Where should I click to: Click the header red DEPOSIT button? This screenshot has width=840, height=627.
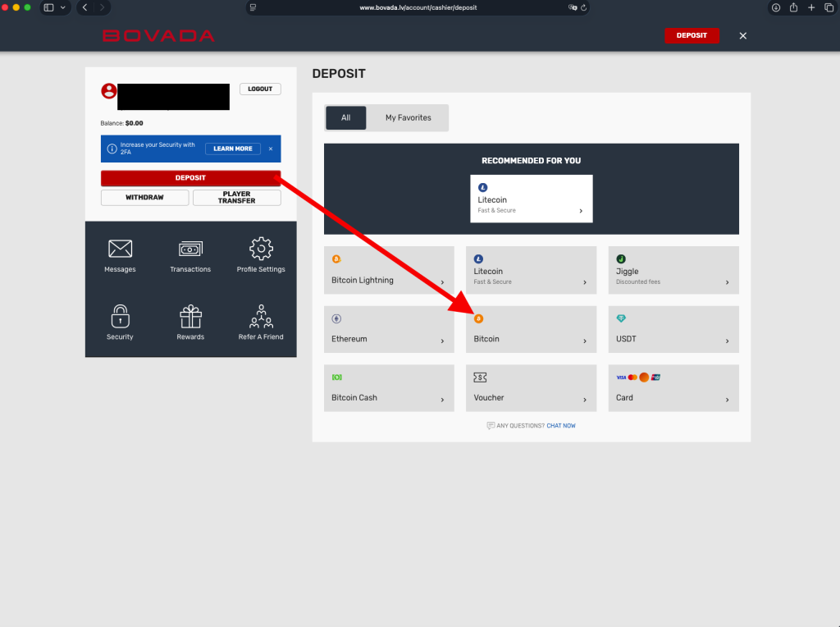[x=692, y=35]
